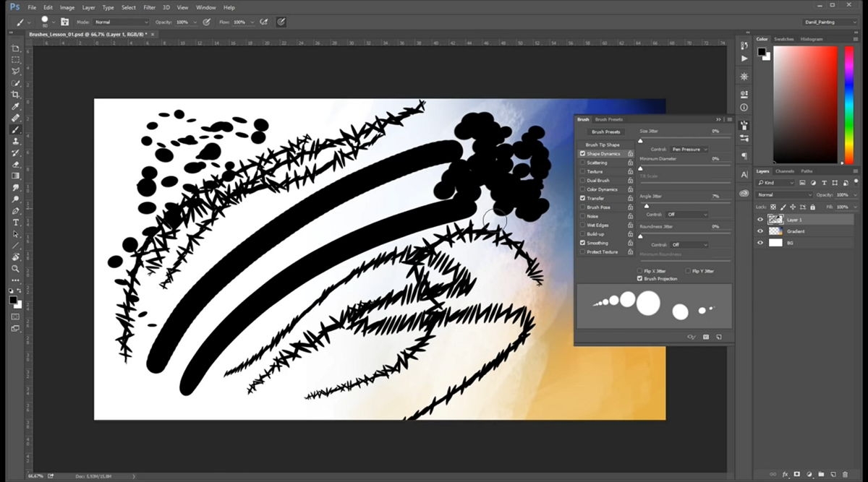The width and height of the screenshot is (868, 482).
Task: Open Roundness Jitter Control dropdown
Action: (x=689, y=245)
